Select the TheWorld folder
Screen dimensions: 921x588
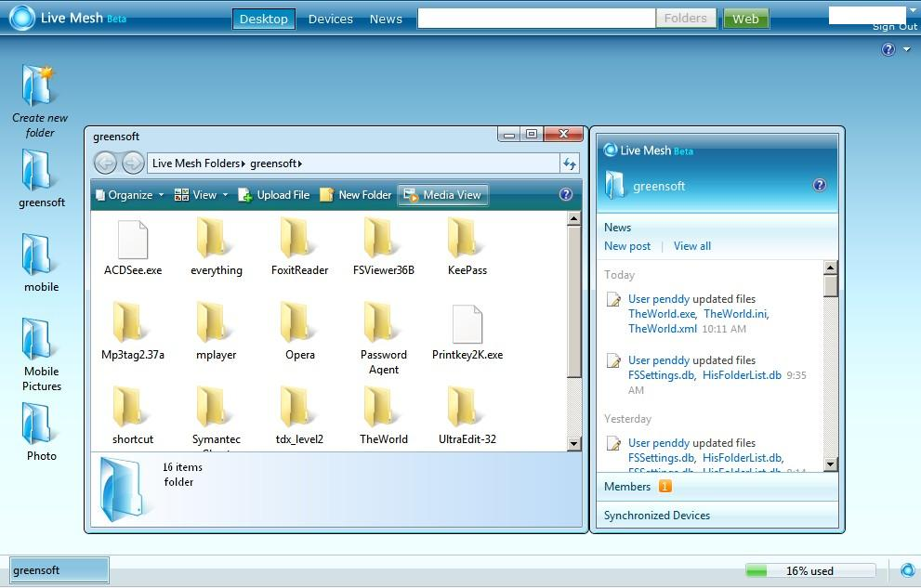click(384, 417)
